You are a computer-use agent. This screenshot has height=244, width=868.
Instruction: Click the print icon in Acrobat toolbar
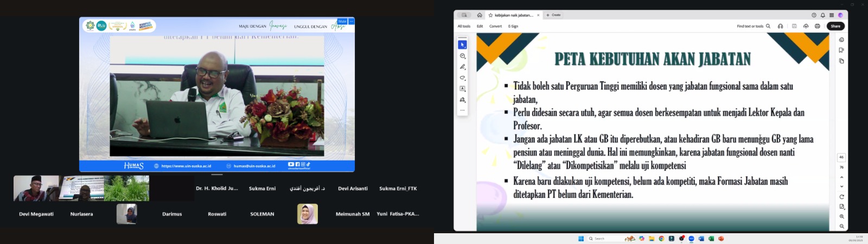coord(817,26)
